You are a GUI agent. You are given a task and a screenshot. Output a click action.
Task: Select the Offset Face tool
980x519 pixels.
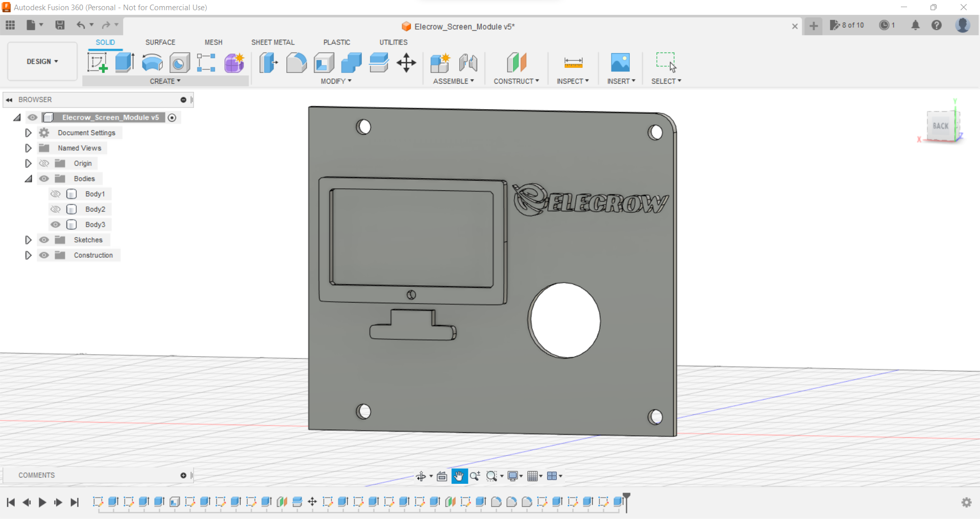click(379, 63)
